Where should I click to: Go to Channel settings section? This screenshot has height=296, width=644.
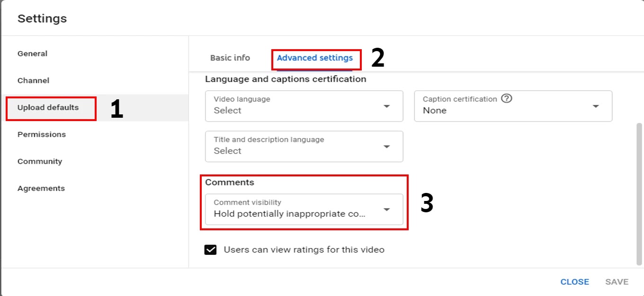point(34,80)
